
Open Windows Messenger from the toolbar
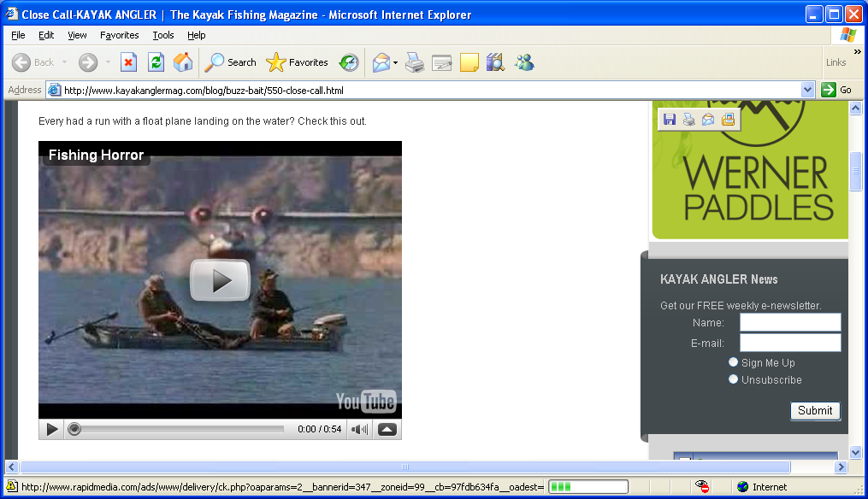coord(524,62)
